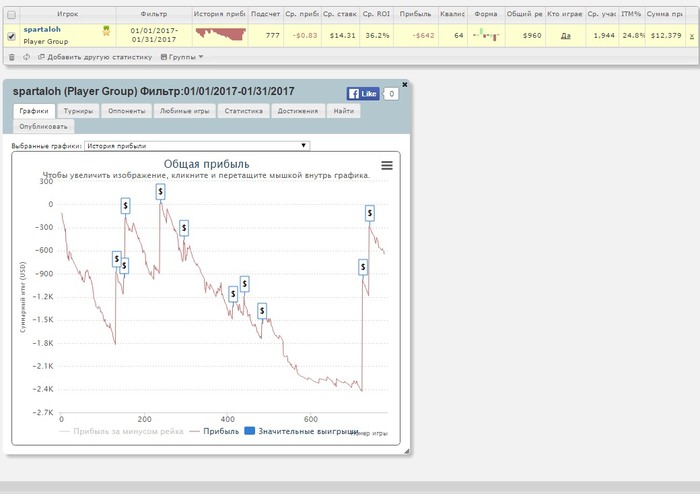
Task: Click the Общая прибыль chart title
Action: [207, 164]
